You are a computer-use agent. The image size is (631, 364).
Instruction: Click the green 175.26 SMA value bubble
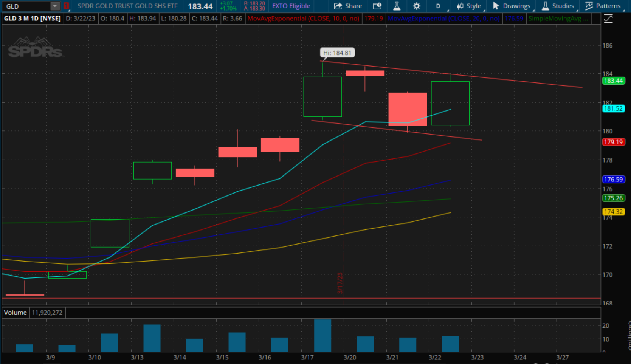pos(613,198)
